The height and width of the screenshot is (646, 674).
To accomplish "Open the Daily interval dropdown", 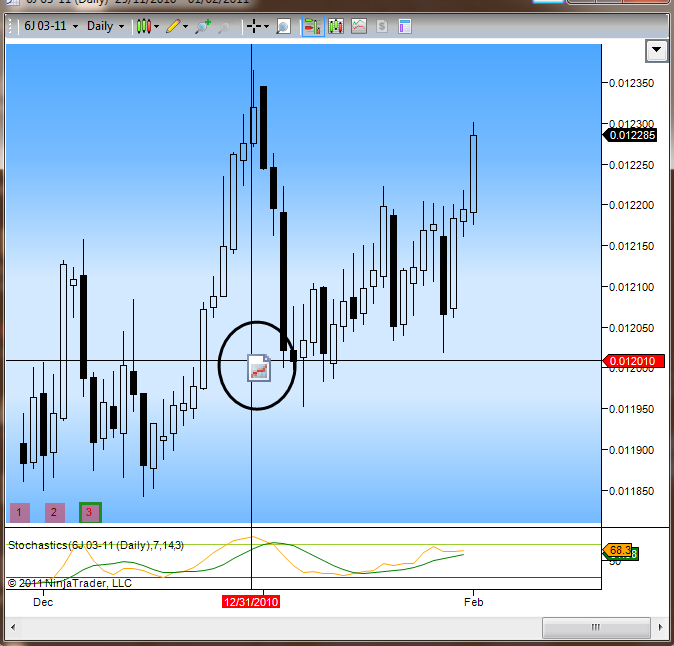I will pyautogui.click(x=105, y=26).
